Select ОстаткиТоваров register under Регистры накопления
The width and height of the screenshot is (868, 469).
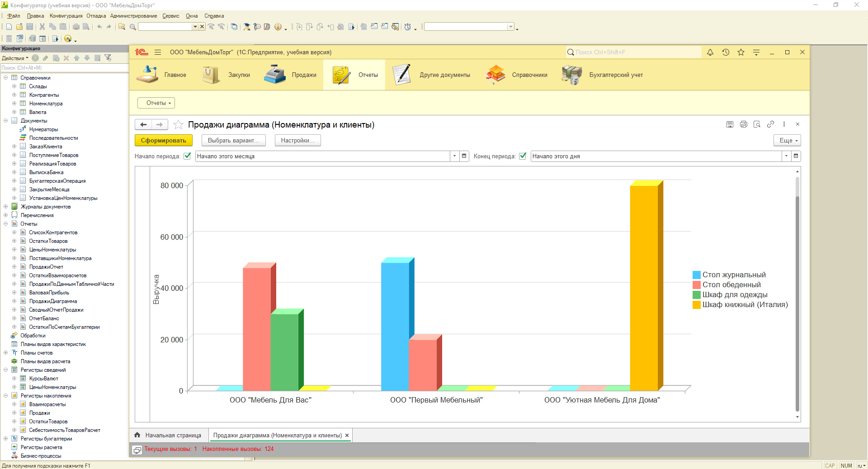pyautogui.click(x=48, y=422)
